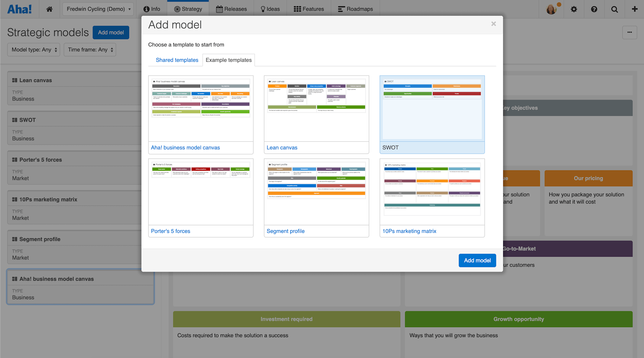This screenshot has width=644, height=358.
Task: Choose the Segment profile template thumbnail
Action: click(x=316, y=192)
